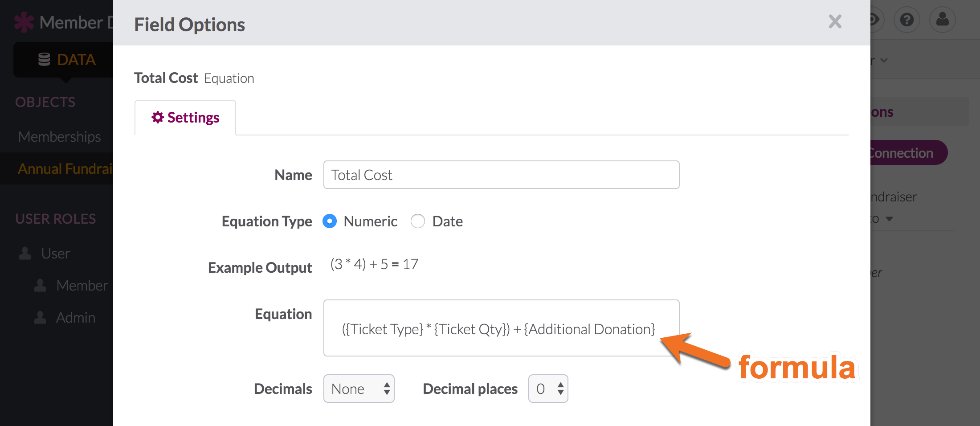Open the DATA section tab
Screen dimensions: 980x426
point(67,59)
